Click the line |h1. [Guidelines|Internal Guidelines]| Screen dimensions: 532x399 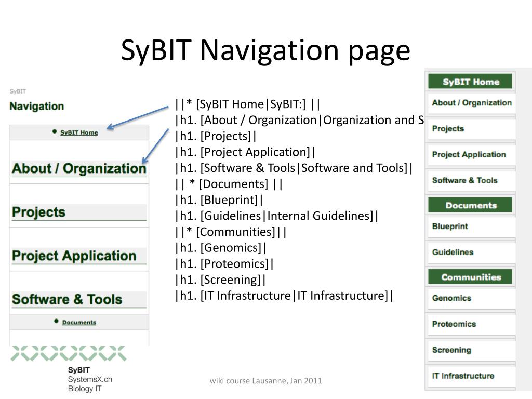tap(277, 216)
